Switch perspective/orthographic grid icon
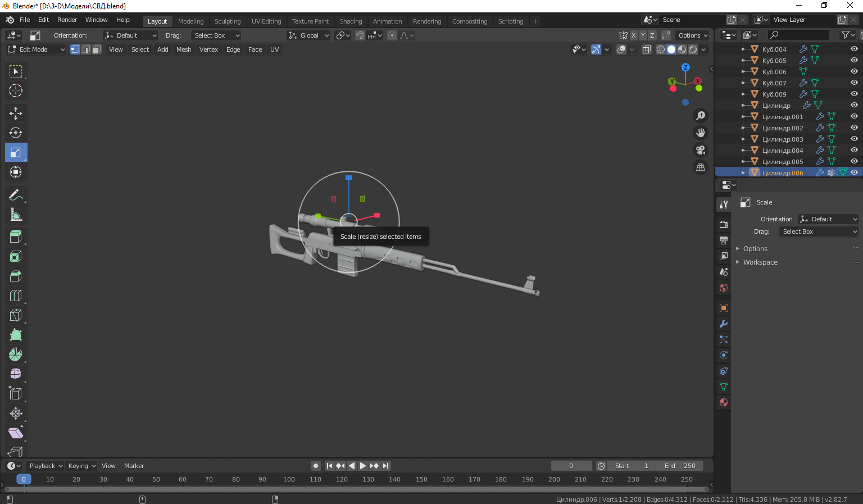Viewport: 863px width, 504px height. (701, 167)
